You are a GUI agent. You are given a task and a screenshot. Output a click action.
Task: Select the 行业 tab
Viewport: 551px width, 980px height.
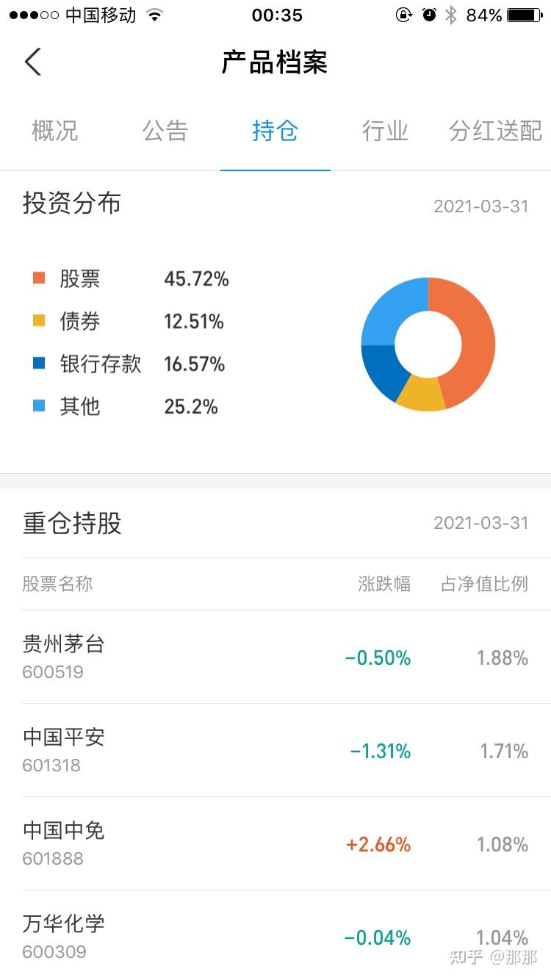coord(385,131)
